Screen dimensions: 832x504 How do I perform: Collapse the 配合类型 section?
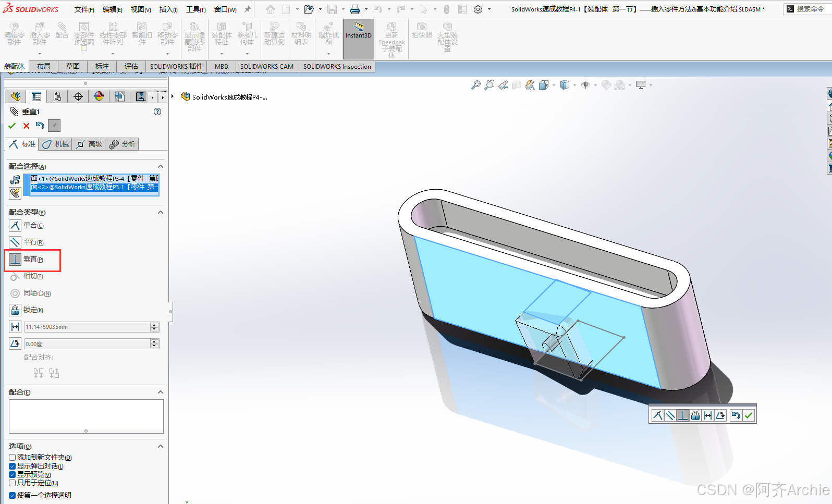161,212
